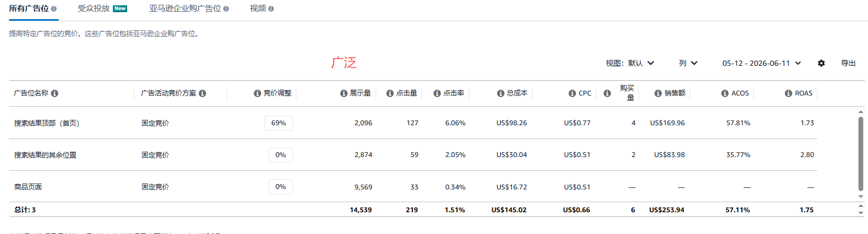Click info icon beside 所有广告位 tab

click(x=54, y=9)
